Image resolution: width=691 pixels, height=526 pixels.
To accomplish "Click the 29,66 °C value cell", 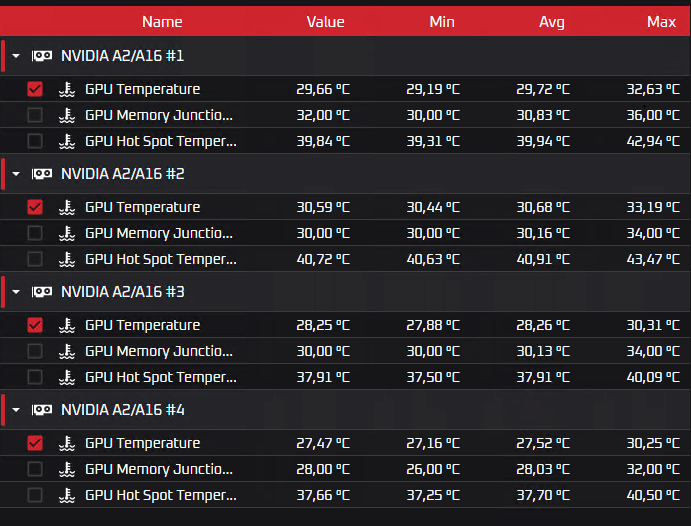I will tap(323, 89).
